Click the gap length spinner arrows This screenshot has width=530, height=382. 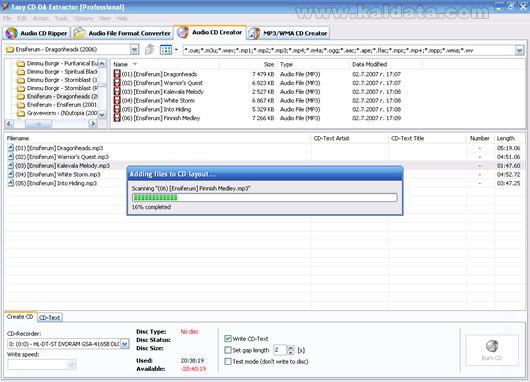pyautogui.click(x=291, y=350)
